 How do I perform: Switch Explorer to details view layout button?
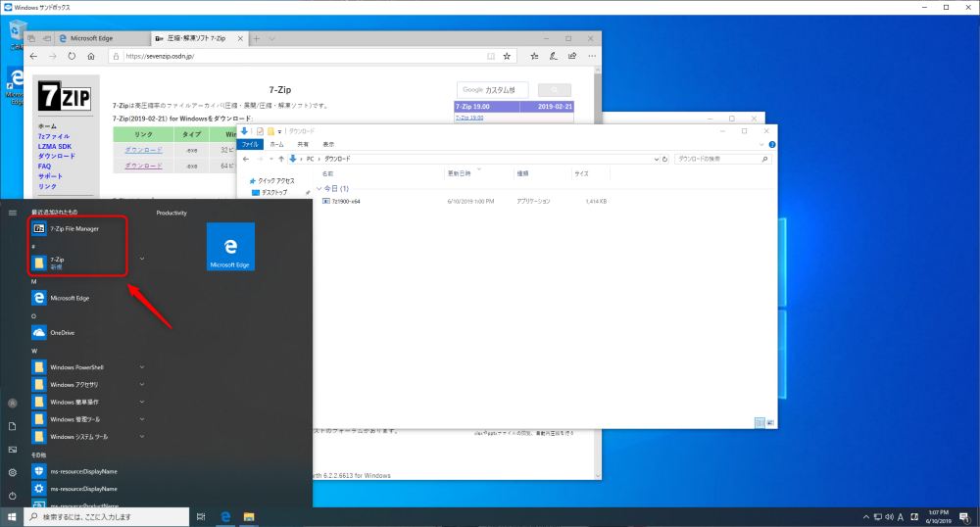pyautogui.click(x=760, y=423)
